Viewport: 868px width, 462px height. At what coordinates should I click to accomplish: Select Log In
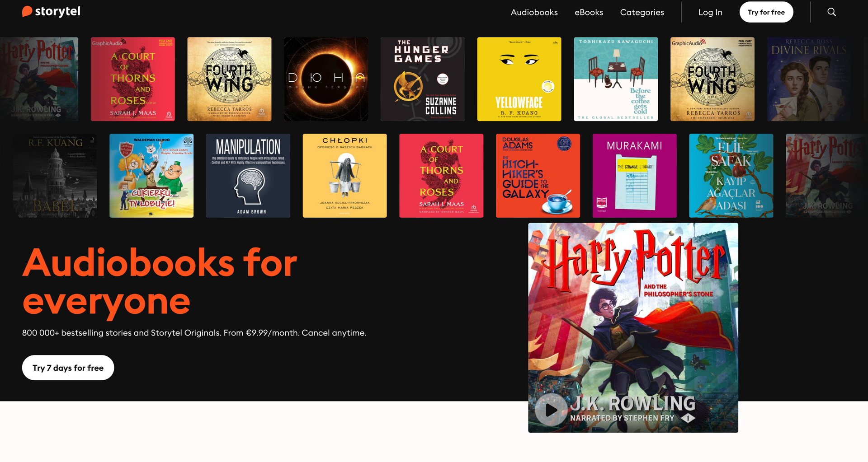(x=710, y=12)
